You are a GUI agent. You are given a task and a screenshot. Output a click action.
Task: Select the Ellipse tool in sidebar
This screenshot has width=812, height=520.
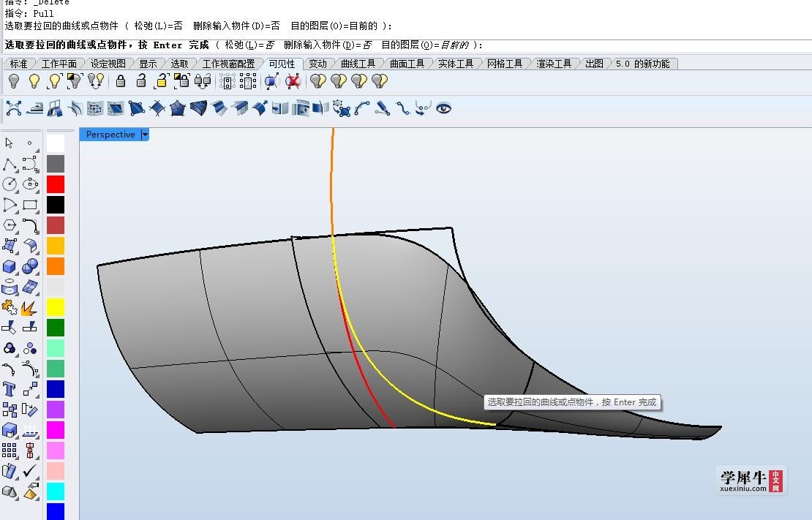click(x=30, y=184)
